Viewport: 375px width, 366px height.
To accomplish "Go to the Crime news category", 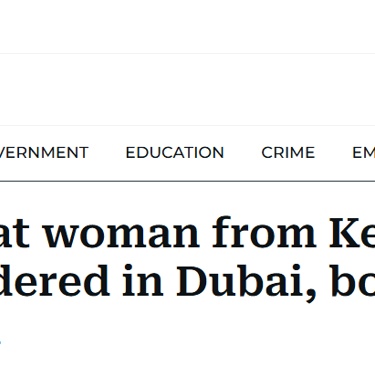I will tap(288, 153).
